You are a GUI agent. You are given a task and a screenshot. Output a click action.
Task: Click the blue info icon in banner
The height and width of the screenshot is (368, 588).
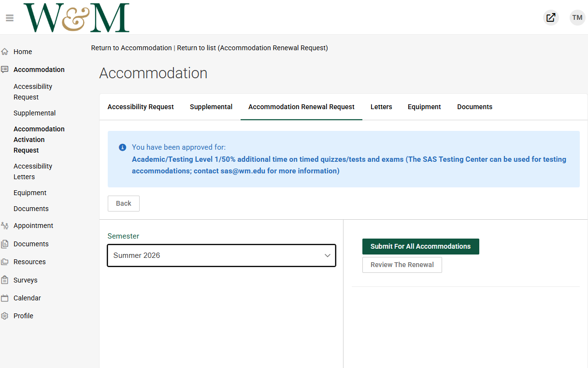pyautogui.click(x=122, y=147)
